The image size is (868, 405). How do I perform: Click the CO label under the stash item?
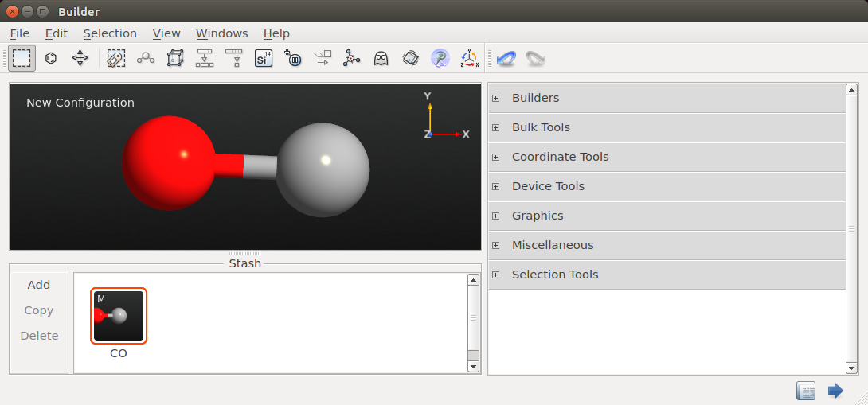point(119,353)
